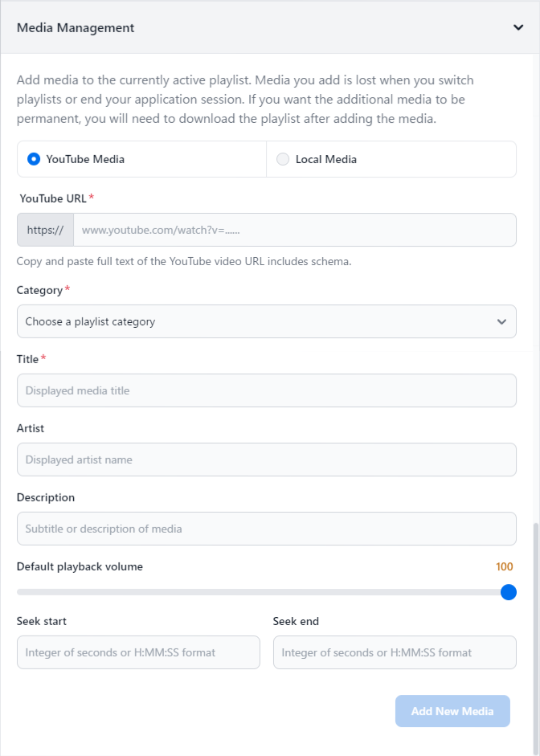Click the Media Management header title

pyautogui.click(x=76, y=27)
